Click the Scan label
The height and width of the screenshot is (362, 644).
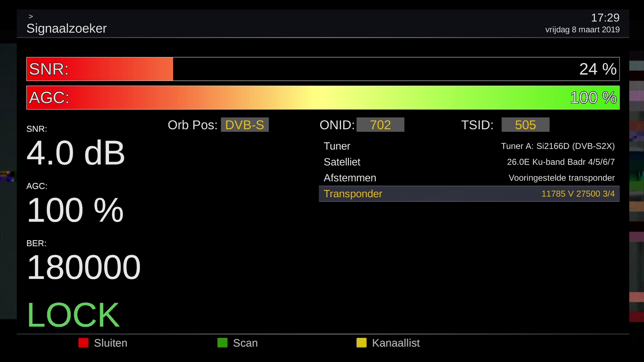[245, 343]
